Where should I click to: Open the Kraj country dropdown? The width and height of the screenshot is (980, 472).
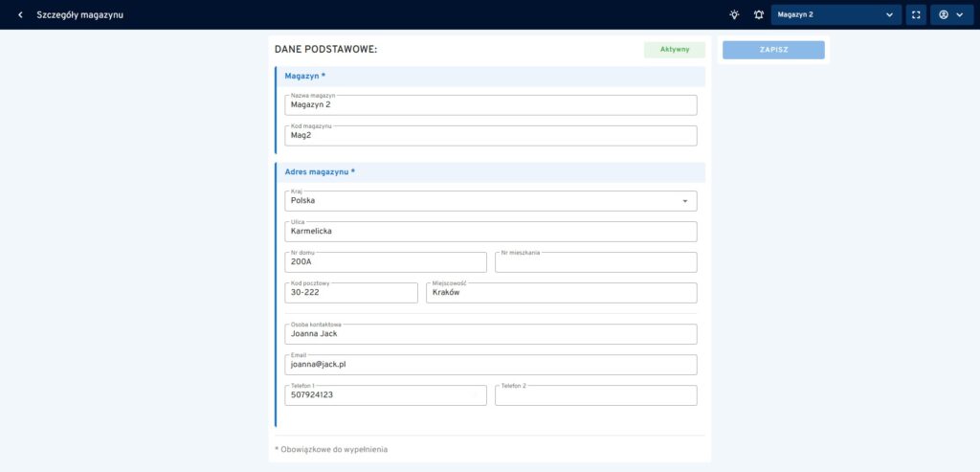tap(490, 201)
